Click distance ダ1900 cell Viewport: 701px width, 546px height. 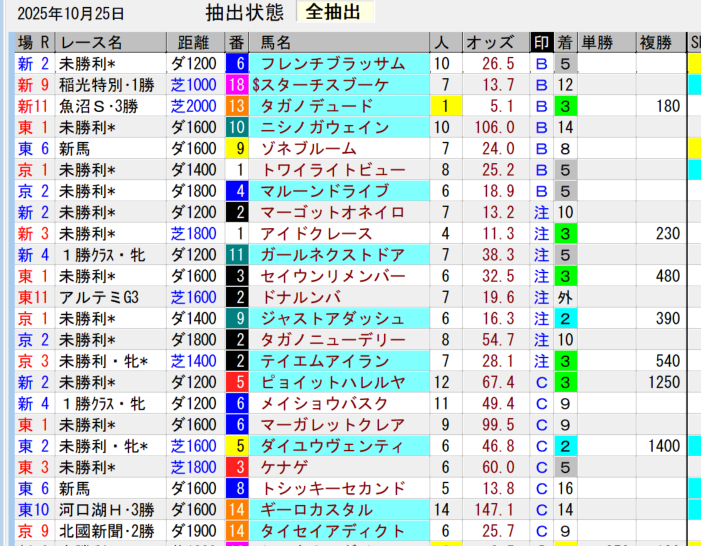(x=194, y=531)
